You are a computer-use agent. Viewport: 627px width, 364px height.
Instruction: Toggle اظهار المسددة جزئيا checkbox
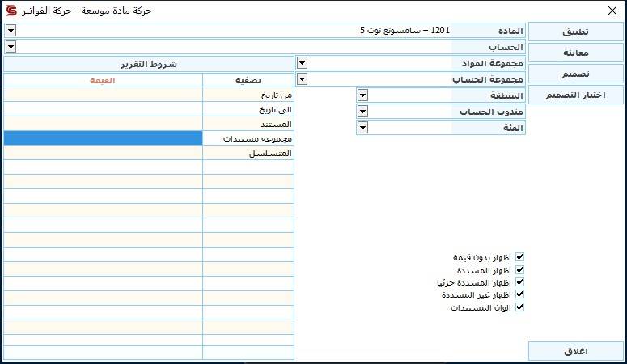(x=519, y=282)
